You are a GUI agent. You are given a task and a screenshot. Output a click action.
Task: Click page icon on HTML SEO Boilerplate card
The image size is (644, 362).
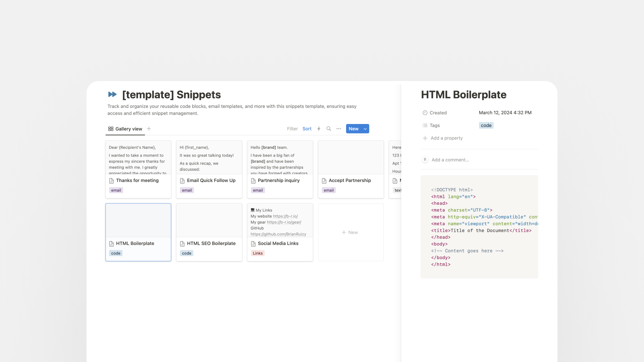(182, 244)
